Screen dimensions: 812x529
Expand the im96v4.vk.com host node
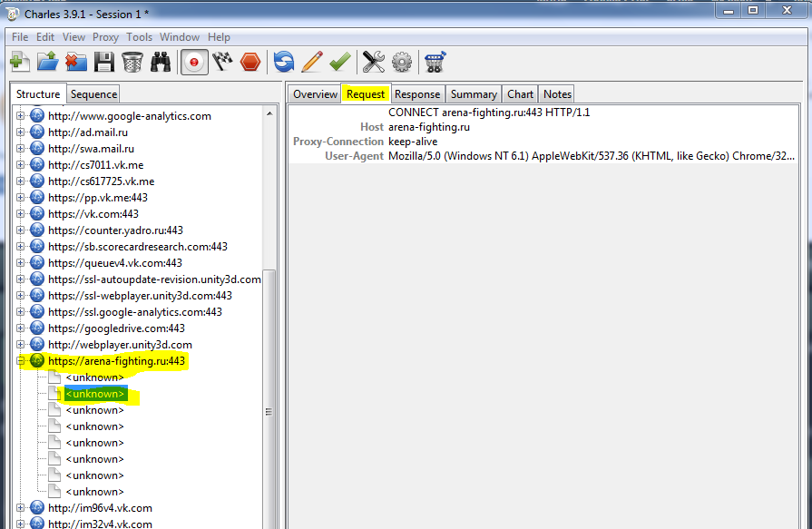(20, 508)
